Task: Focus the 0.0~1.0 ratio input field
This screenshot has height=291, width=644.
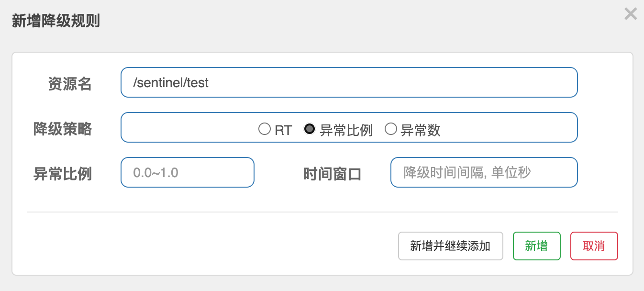Action: click(187, 172)
